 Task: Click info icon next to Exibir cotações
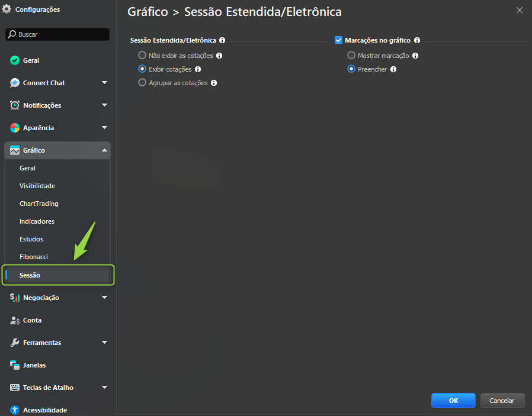pos(198,69)
